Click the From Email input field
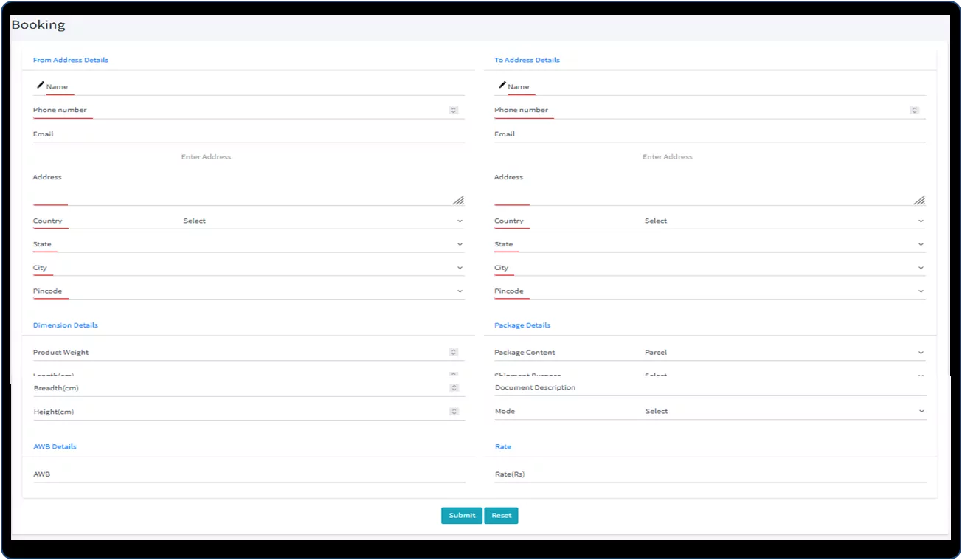This screenshot has width=962, height=560. coord(248,134)
